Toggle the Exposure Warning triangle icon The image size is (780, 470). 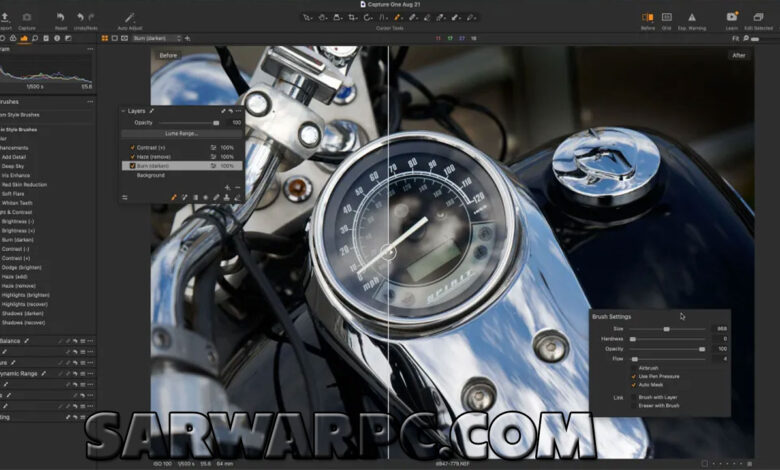[692, 17]
